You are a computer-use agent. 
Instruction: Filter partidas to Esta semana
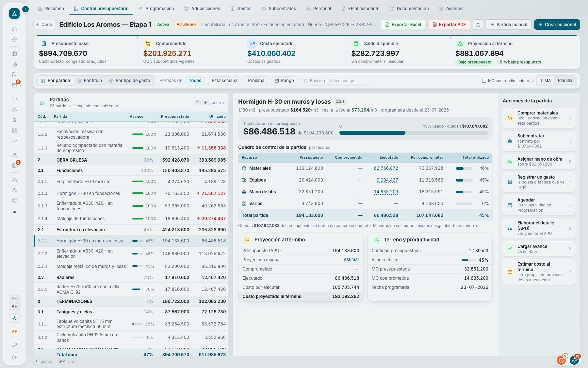[x=224, y=81]
